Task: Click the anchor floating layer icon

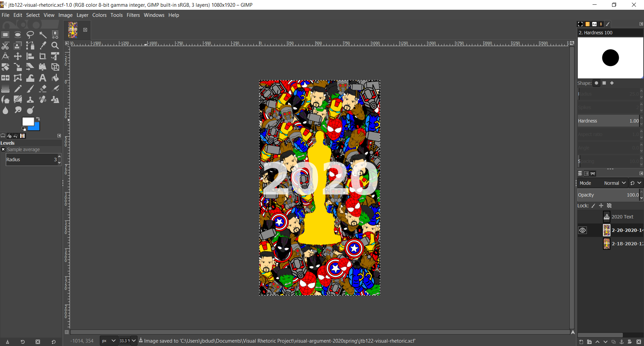Action: [622, 342]
